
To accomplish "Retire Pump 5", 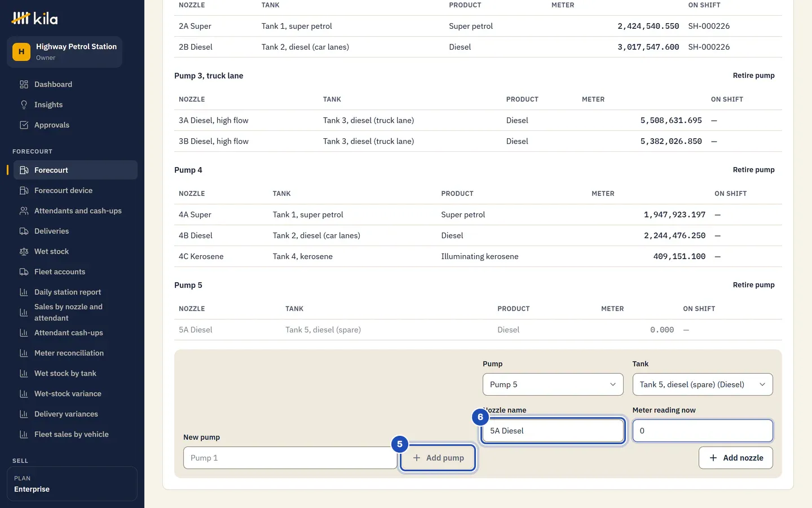I will (753, 285).
